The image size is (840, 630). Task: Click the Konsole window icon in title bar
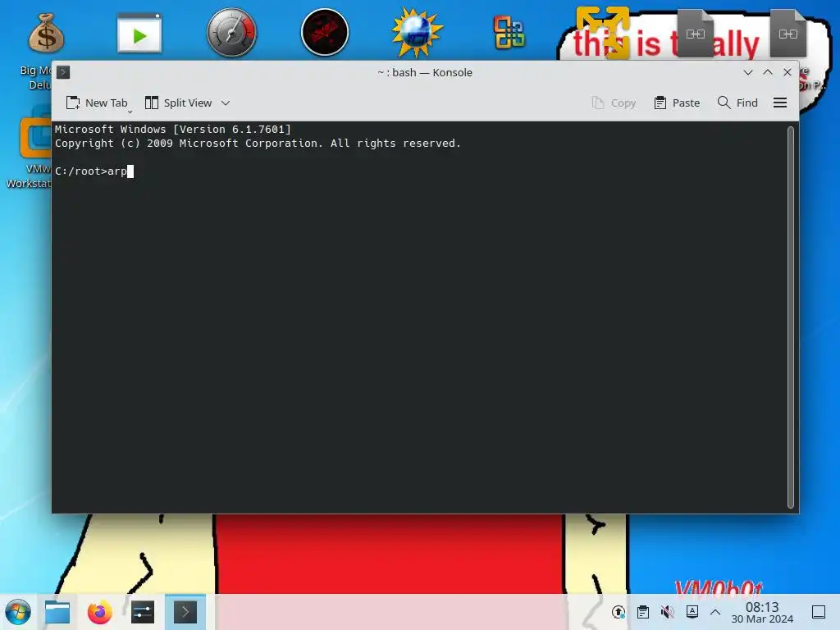coord(63,72)
